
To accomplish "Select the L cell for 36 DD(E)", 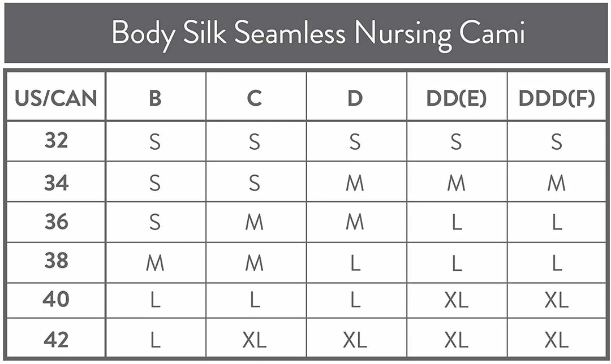I will [456, 223].
